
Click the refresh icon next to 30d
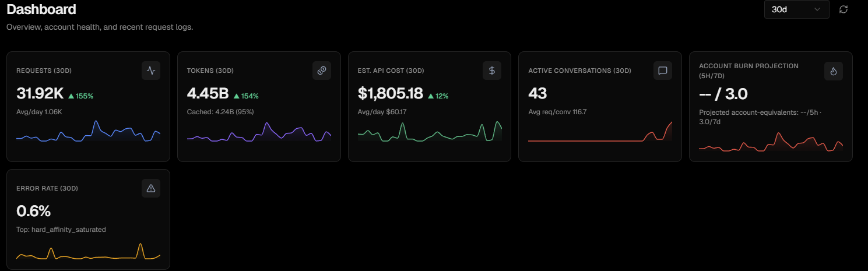point(843,9)
